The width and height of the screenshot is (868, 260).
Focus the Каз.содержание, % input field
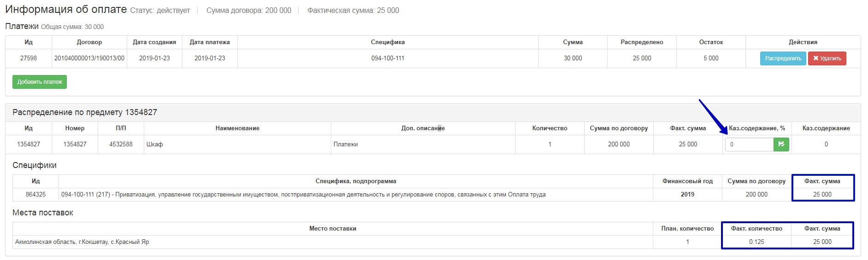click(x=749, y=144)
